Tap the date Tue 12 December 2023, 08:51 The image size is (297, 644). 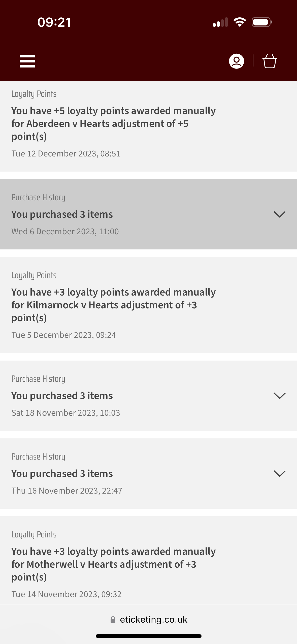coord(66,154)
